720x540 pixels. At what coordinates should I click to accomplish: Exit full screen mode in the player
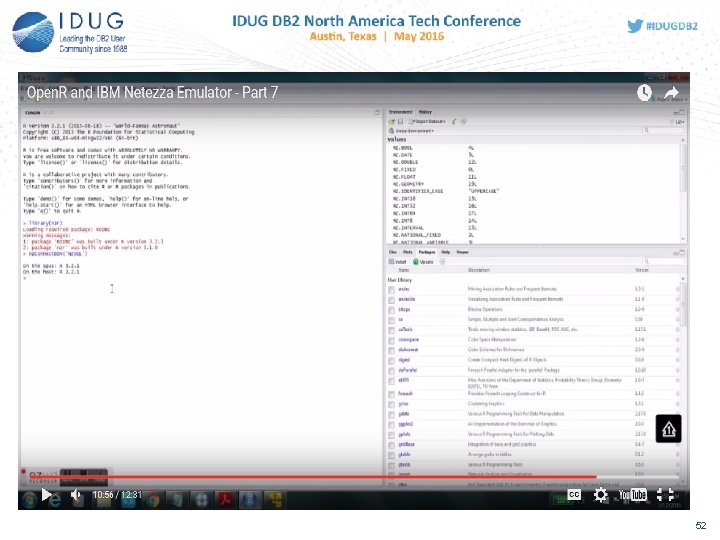(x=665, y=495)
